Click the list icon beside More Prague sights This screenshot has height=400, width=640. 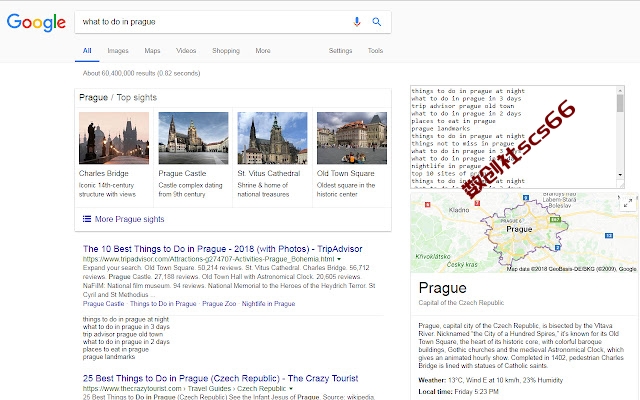[87, 219]
